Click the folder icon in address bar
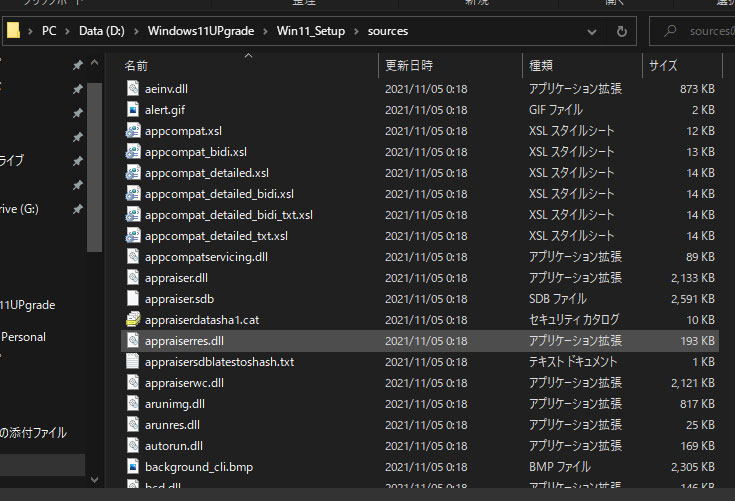 coord(13,30)
